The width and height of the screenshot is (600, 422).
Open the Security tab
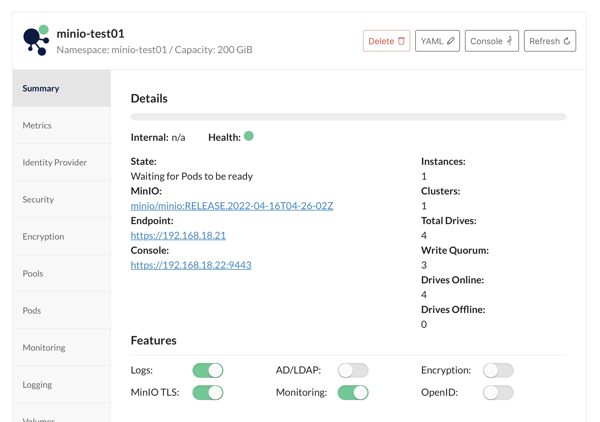point(62,199)
